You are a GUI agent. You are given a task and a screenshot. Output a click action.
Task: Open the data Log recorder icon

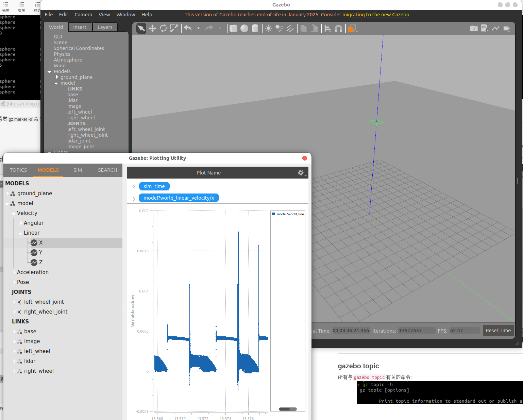pos(485,29)
